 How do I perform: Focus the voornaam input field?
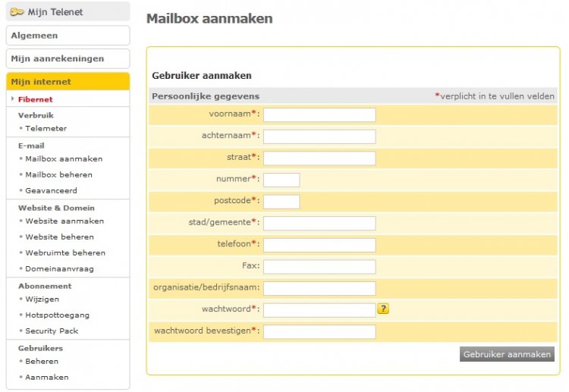(319, 115)
